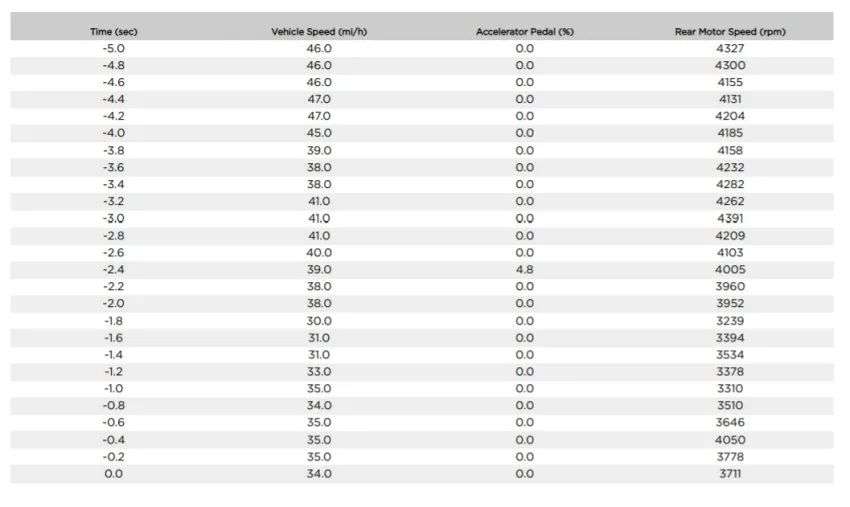
Task: Select the -1.0 time cell
Action: [113, 389]
